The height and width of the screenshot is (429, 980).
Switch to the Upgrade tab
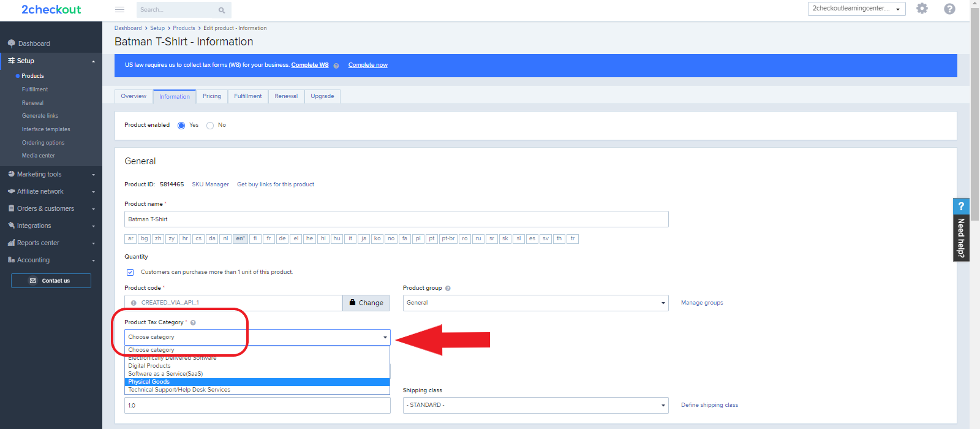pos(322,96)
